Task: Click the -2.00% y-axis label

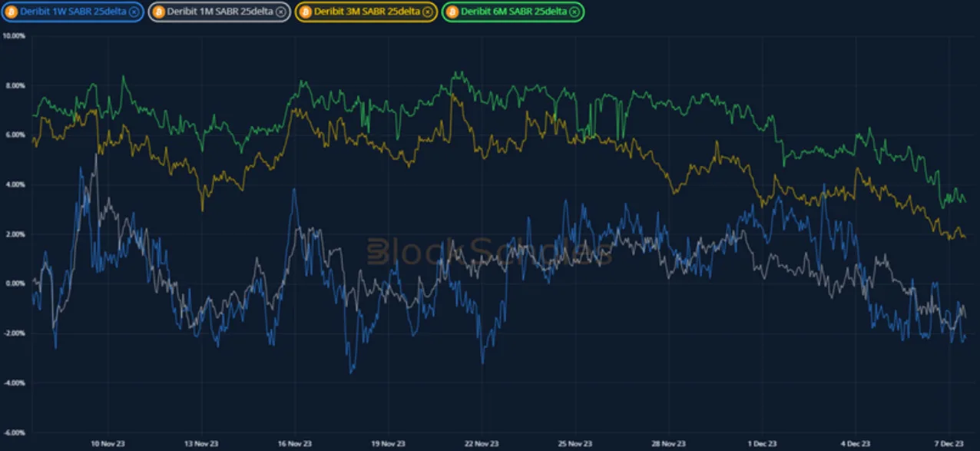Action: pos(15,333)
